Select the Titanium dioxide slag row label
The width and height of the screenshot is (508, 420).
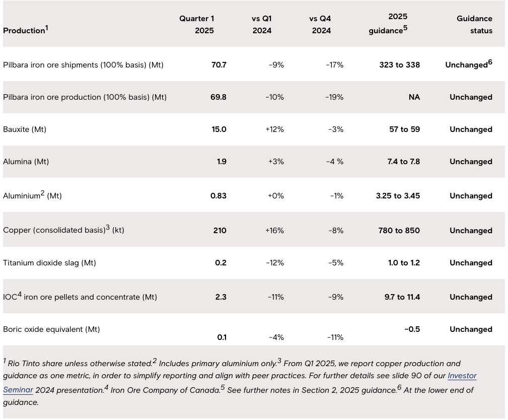coord(49,263)
